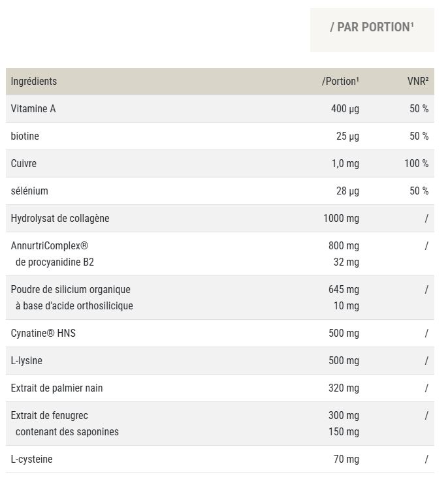Screen dimensions: 448x481
Task: Select the "L-cysteine" ingredient name
Action: click(x=32, y=459)
